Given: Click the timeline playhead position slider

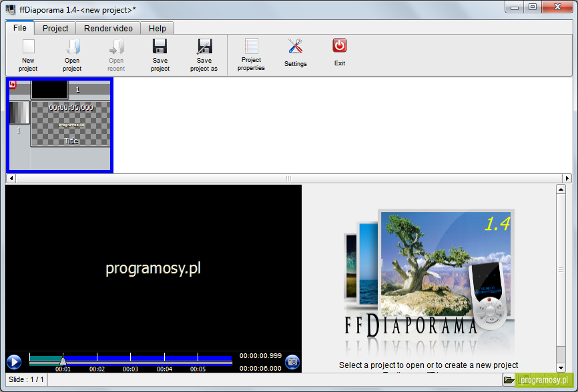Looking at the screenshot, I should pos(63,359).
